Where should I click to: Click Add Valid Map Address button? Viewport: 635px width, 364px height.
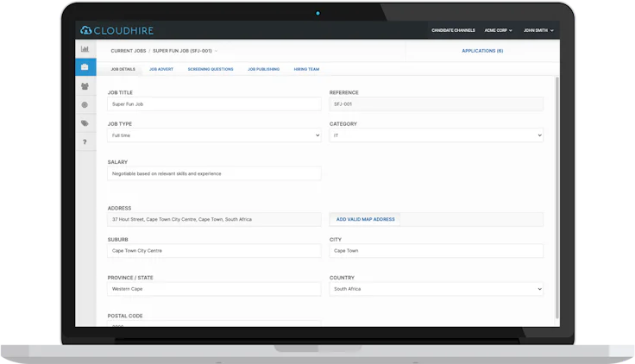coord(365,219)
